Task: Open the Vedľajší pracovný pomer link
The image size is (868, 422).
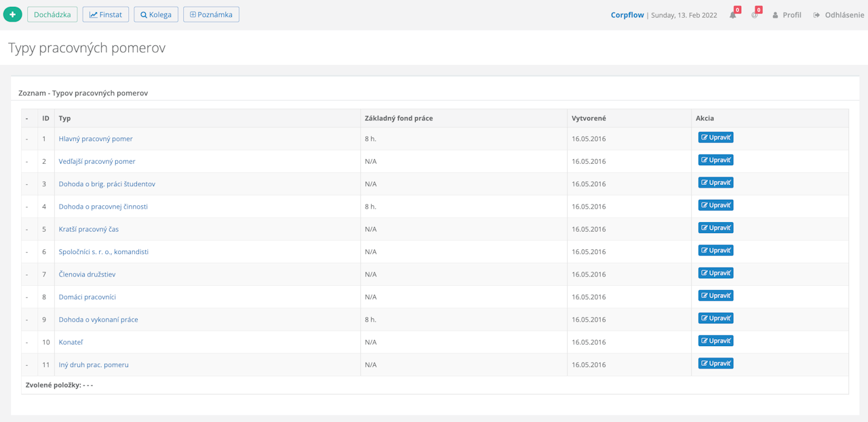Action: [x=97, y=161]
